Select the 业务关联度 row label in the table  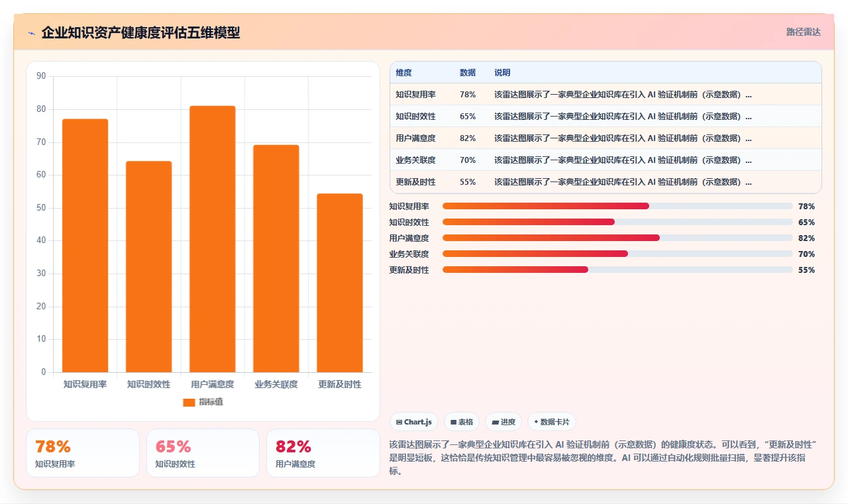(x=416, y=160)
